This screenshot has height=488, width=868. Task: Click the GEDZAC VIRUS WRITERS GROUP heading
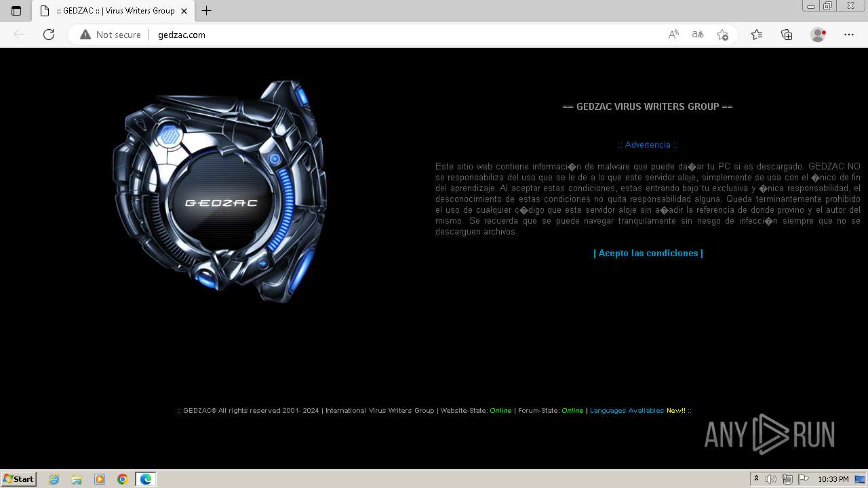(x=648, y=106)
